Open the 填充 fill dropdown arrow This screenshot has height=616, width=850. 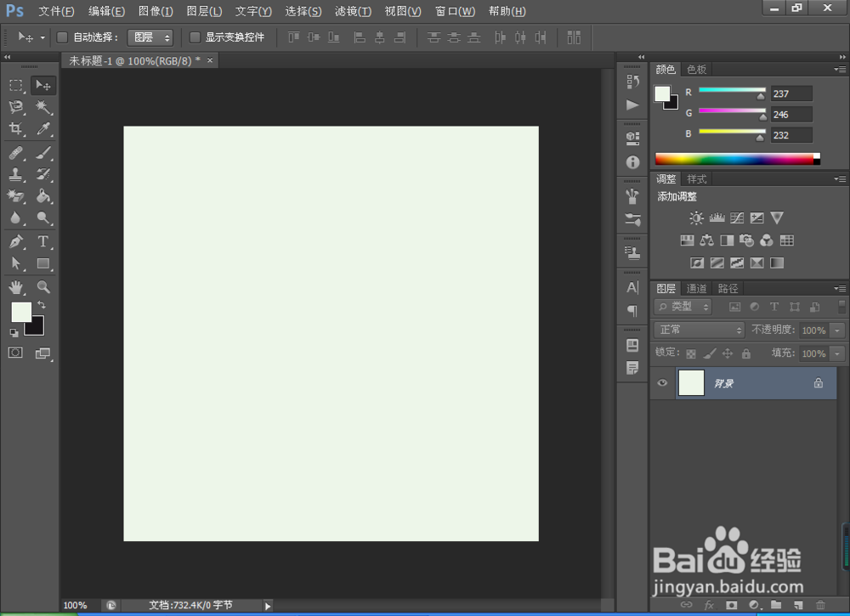coord(837,353)
